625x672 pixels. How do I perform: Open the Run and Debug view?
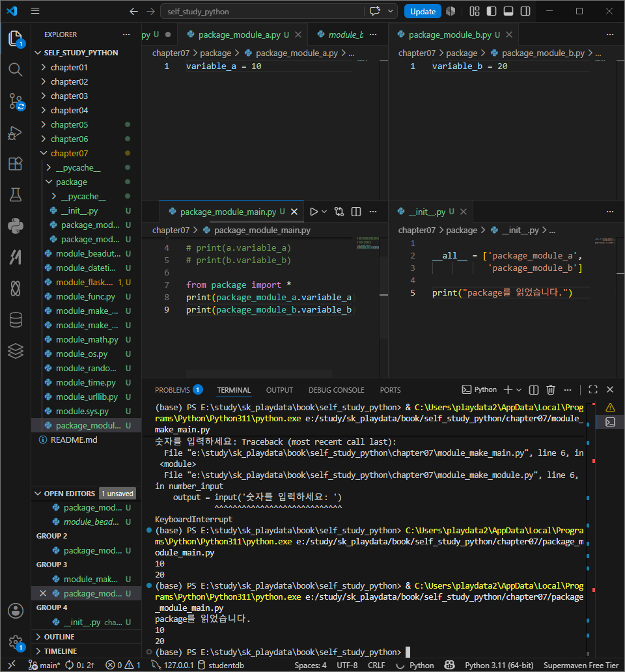pos(16,133)
